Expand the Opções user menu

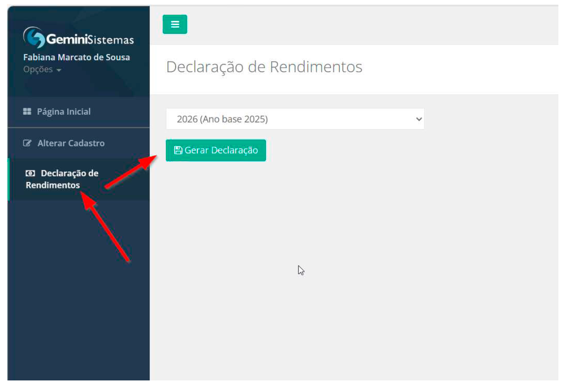tap(42, 70)
